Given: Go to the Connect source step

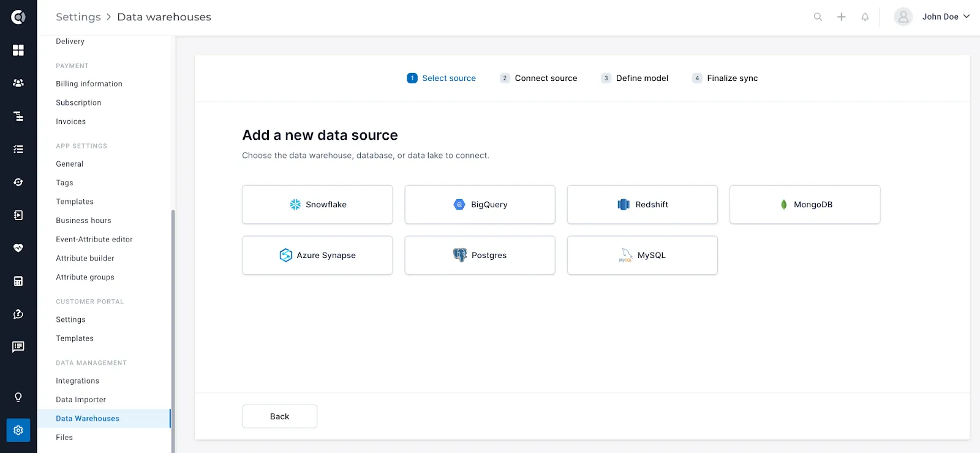Looking at the screenshot, I should (538, 78).
